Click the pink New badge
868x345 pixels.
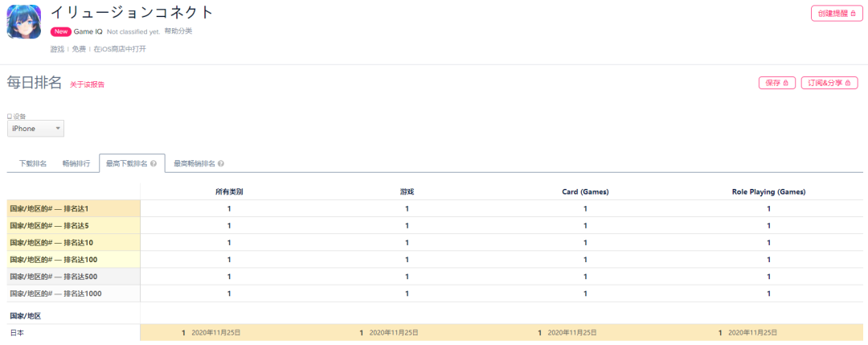click(x=60, y=31)
